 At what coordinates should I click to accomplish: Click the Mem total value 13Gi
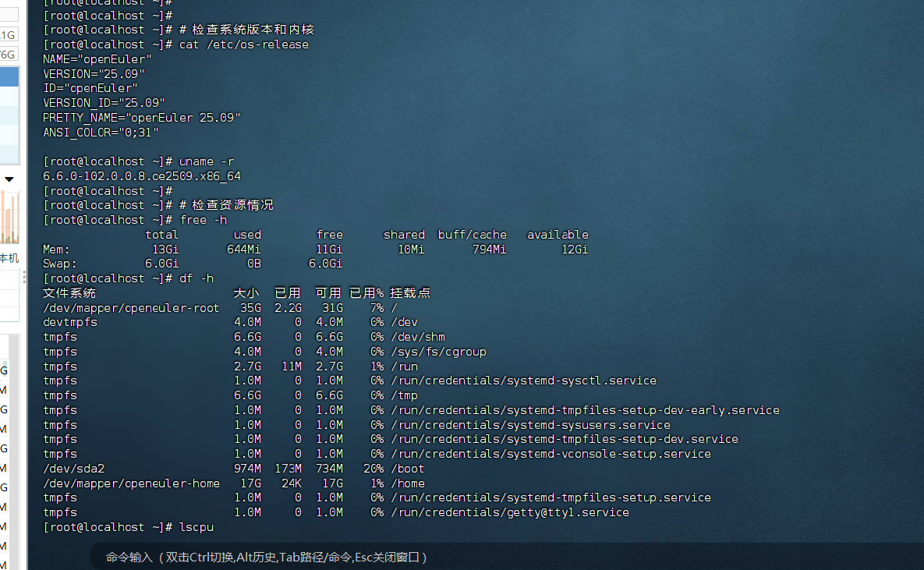(x=165, y=250)
